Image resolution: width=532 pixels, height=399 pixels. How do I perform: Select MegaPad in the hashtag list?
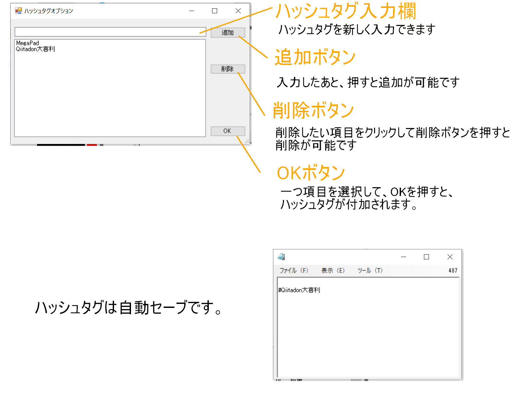click(x=28, y=43)
